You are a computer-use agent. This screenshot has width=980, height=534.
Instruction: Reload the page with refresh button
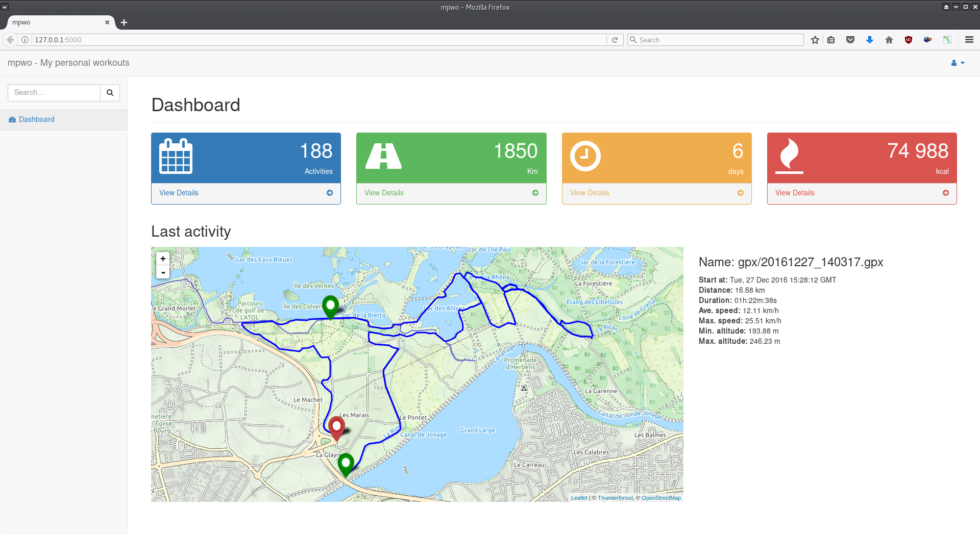[615, 40]
